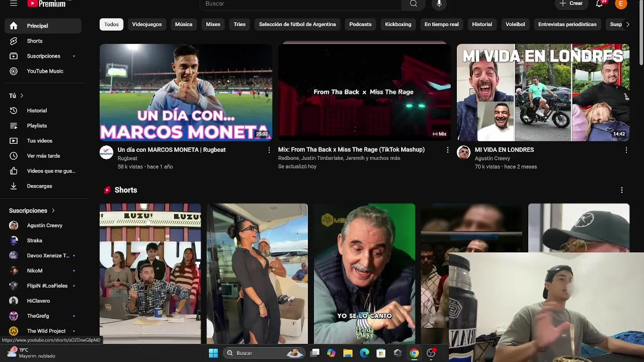Open Playlists in sidebar
Screen dimensions: 644x362
pyautogui.click(x=43, y=126)
